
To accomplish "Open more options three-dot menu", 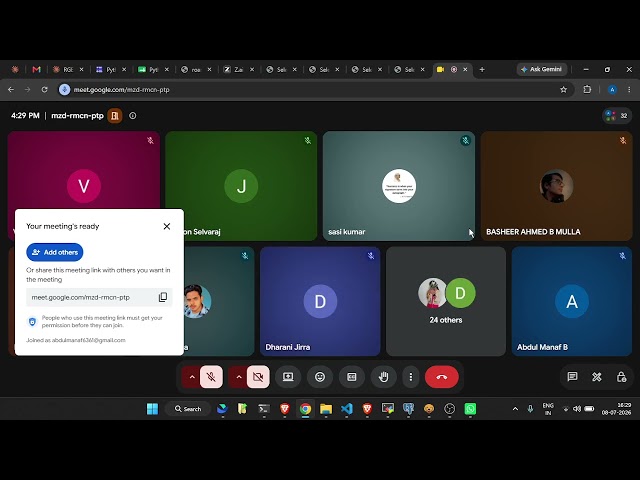I will [x=411, y=377].
